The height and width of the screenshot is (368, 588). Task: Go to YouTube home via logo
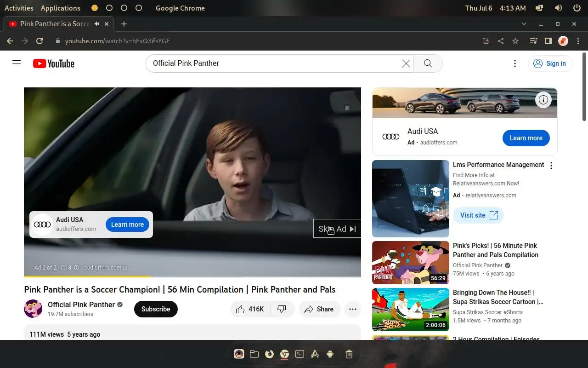pos(54,63)
